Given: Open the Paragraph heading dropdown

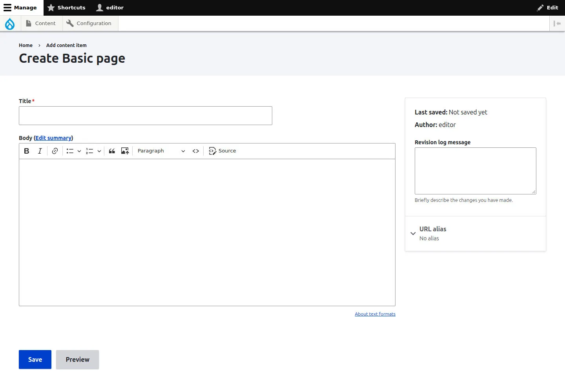Looking at the screenshot, I should pos(161,151).
